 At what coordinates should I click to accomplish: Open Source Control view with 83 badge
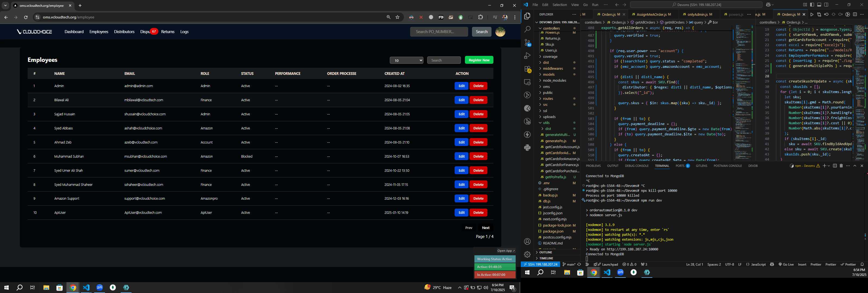(527, 43)
